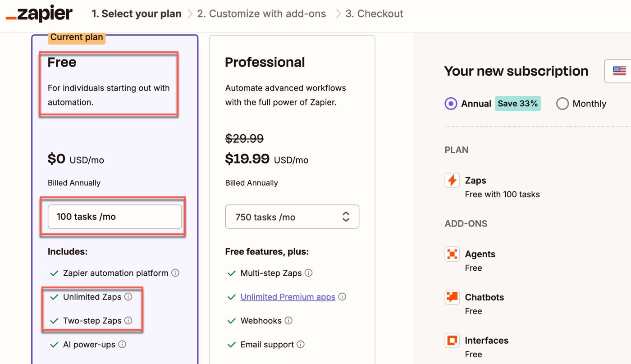Click info icon beside AI power-ups
This screenshot has width=631, height=364.
point(122,345)
